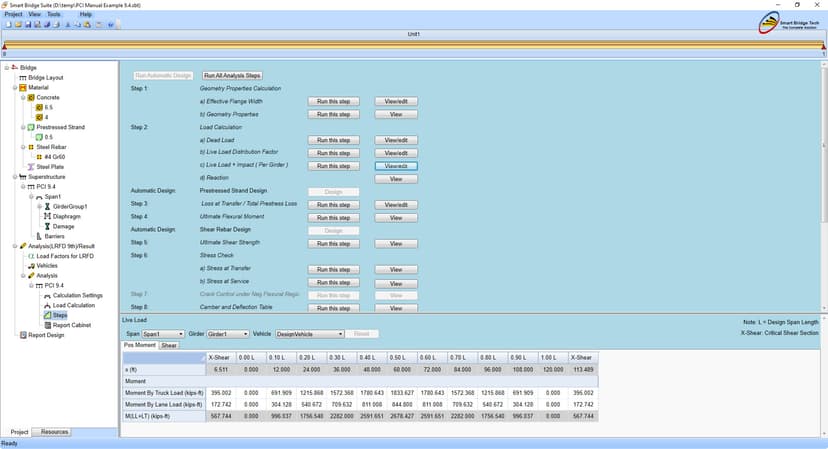Open the Vehicle dropdown showing DesignVehicle
The height and width of the screenshot is (449, 828).
310,334
